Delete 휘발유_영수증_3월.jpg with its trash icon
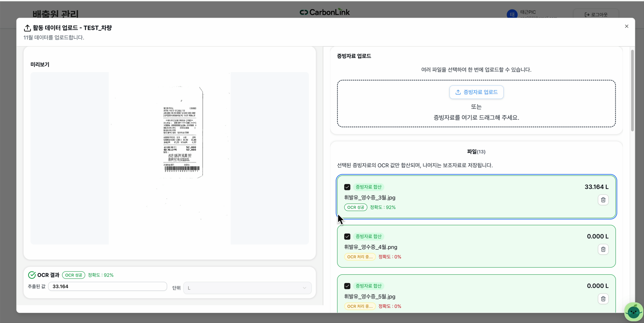The height and width of the screenshot is (323, 644). click(603, 200)
